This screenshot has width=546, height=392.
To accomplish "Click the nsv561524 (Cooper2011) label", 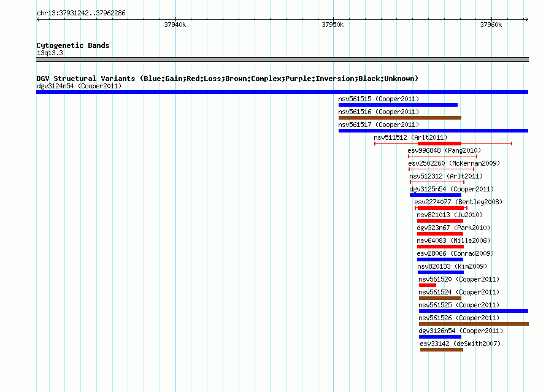I will 459,292.
